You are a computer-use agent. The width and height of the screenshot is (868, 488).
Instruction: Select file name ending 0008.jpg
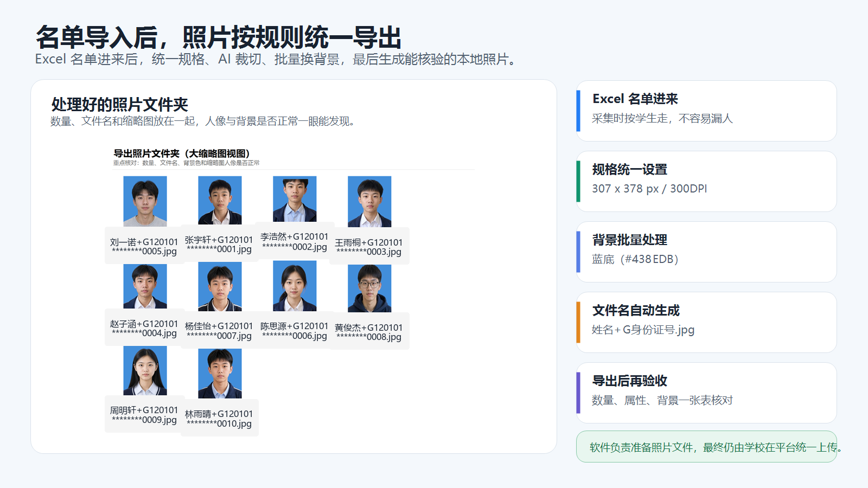[x=369, y=332]
